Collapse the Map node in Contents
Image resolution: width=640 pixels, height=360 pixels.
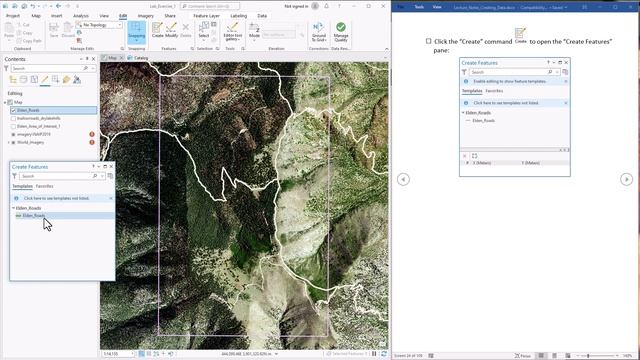coord(5,102)
